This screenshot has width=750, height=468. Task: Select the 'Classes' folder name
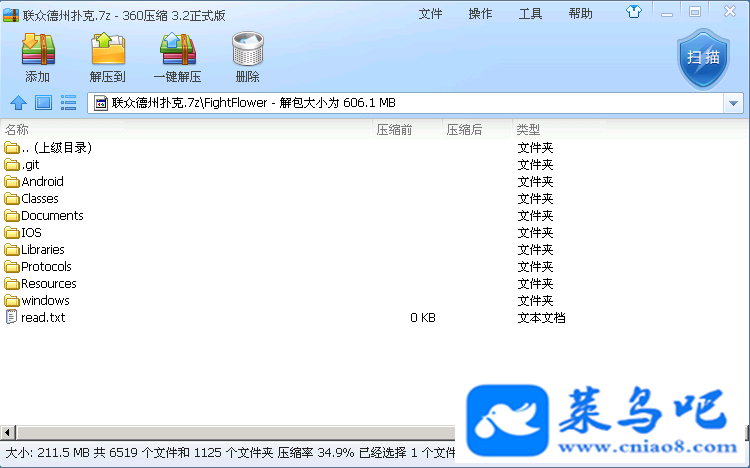[x=40, y=199]
